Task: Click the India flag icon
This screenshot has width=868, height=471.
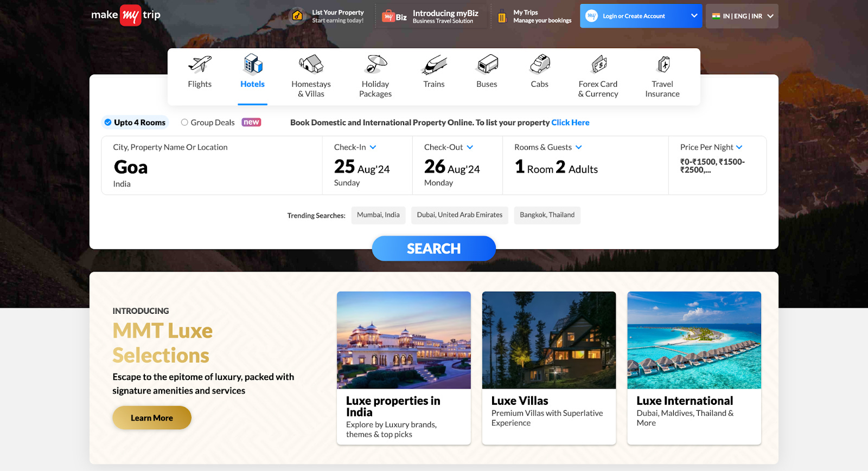Action: (x=716, y=16)
